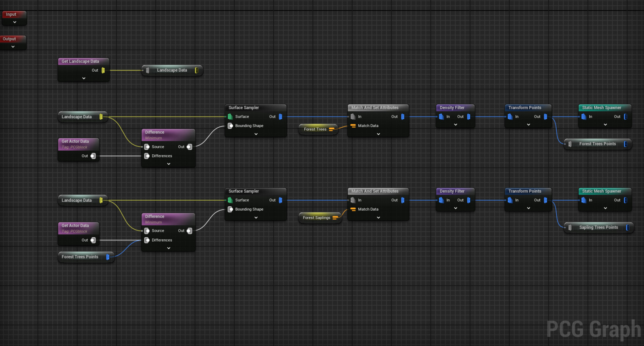Expand the top-row Static Mesh Spawner chevron
The width and height of the screenshot is (644, 346).
coord(605,125)
